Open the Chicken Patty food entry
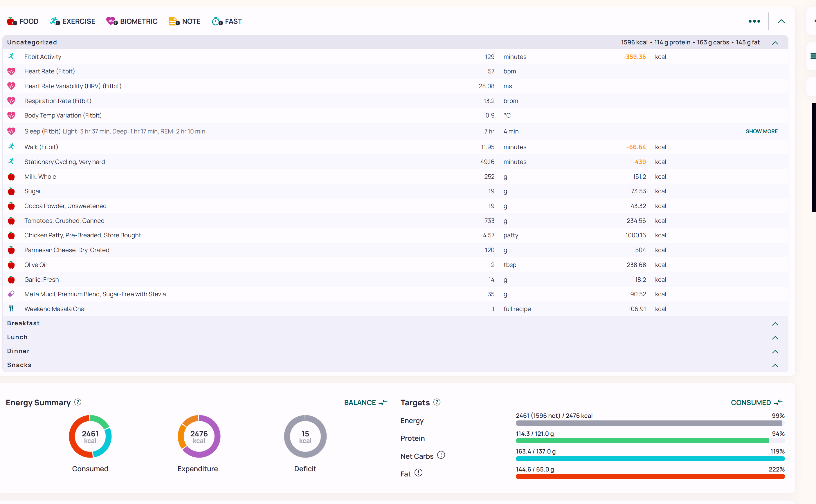The height and width of the screenshot is (504, 816). coord(82,235)
